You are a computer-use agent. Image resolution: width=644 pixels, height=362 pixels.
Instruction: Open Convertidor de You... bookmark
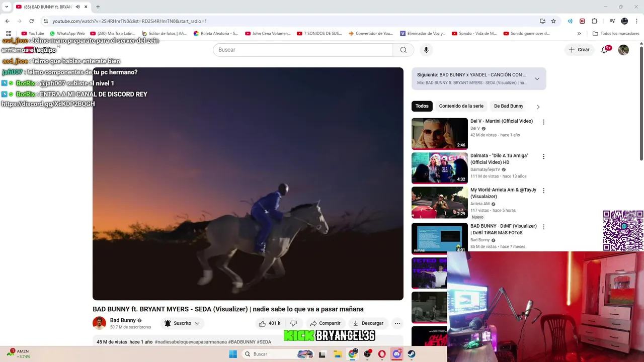pyautogui.click(x=371, y=34)
